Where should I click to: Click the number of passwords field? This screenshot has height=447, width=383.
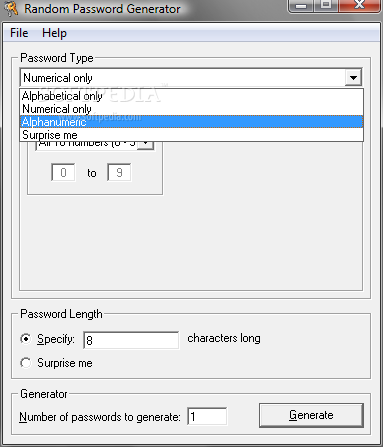point(207,416)
